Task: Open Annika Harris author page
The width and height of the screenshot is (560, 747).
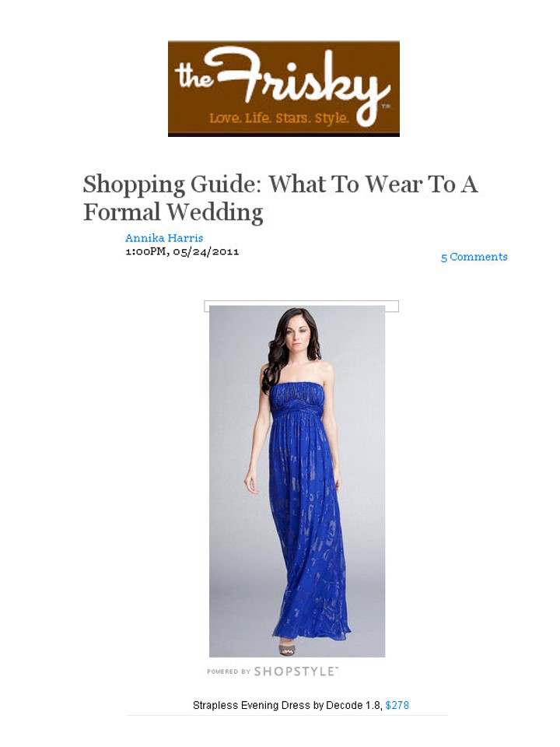Action: (164, 238)
